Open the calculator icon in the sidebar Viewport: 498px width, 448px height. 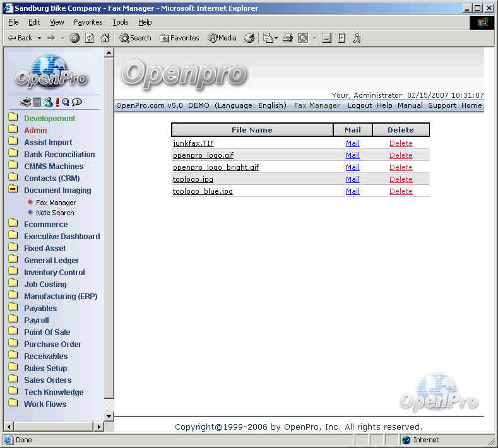37,102
